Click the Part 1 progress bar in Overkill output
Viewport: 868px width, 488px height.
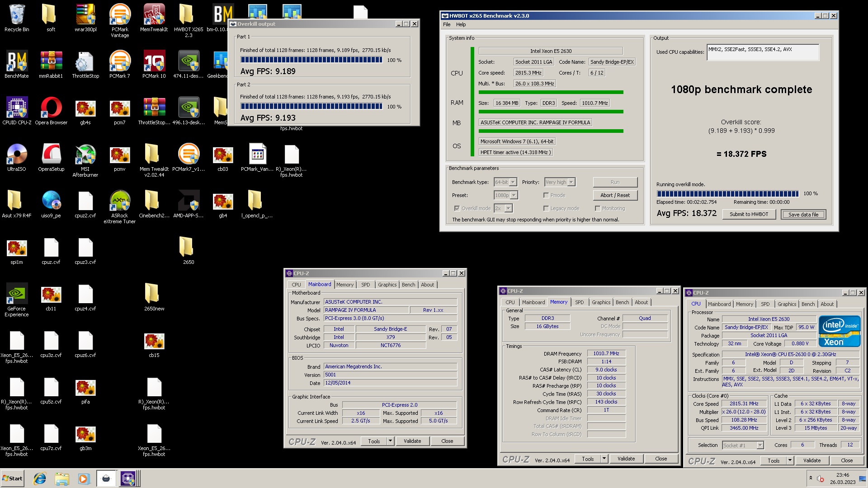(x=311, y=60)
